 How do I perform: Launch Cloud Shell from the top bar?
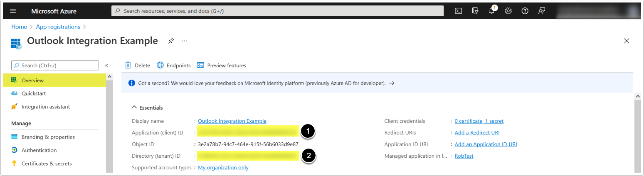click(458, 11)
